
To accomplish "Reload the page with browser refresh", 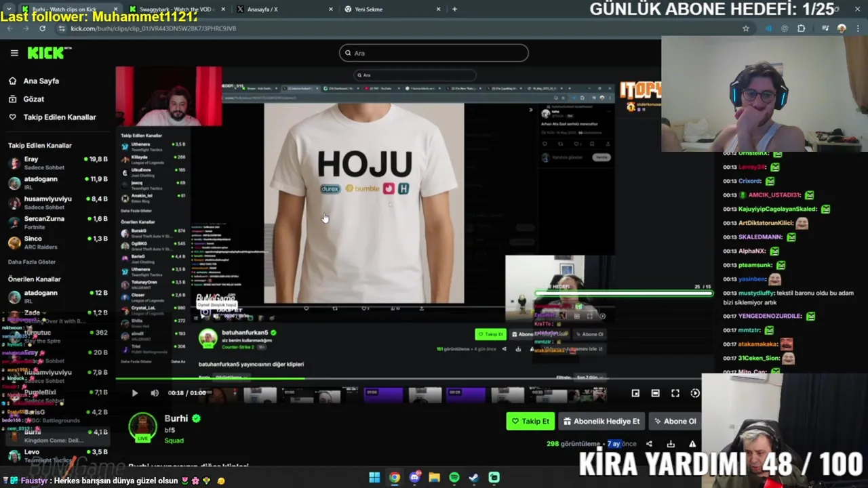I will pos(42,28).
